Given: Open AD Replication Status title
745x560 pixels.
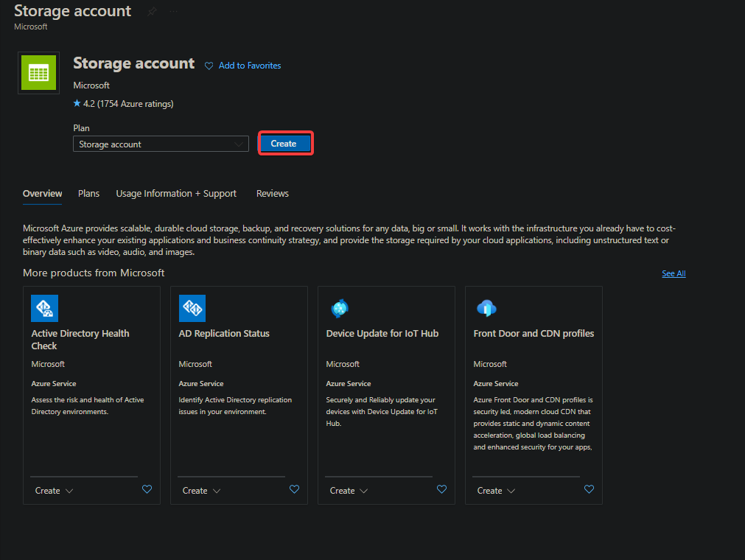Looking at the screenshot, I should 224,334.
